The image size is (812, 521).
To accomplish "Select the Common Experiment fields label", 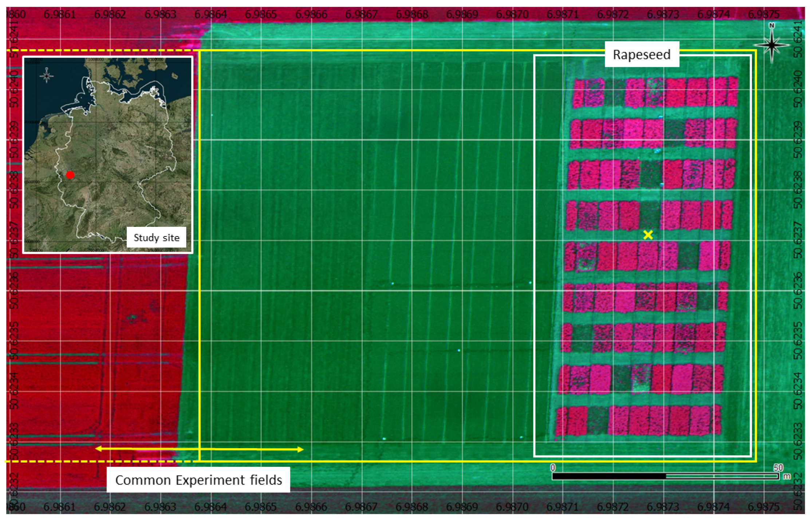I will [198, 480].
